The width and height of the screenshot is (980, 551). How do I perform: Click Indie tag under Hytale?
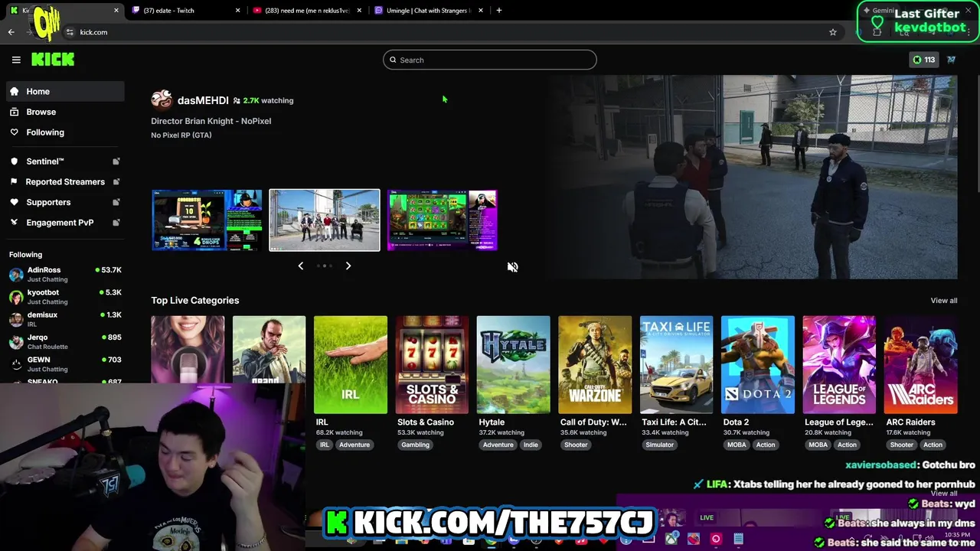point(531,445)
